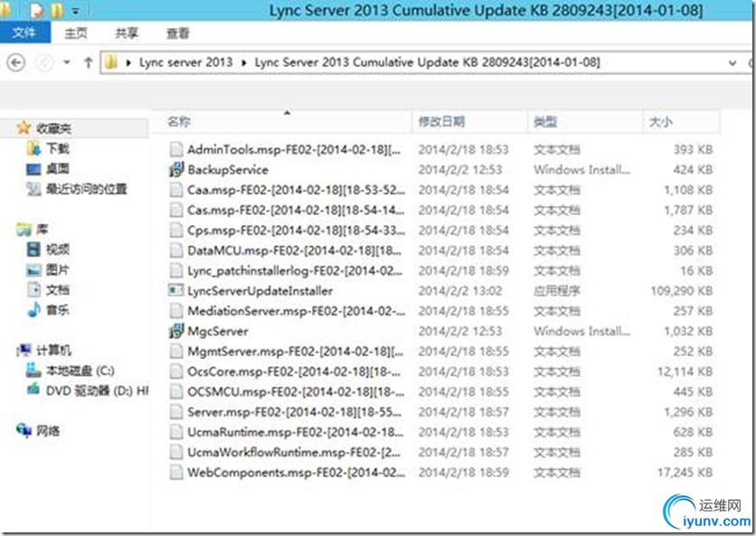Click the 2014/2/2 13:02 date cell
The height and width of the screenshot is (536, 756).
[x=460, y=291]
